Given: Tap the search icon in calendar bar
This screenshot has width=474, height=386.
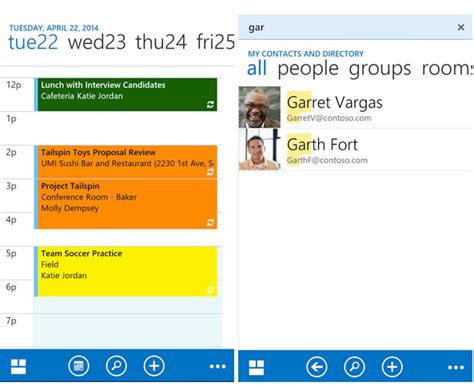Looking at the screenshot, I should [x=116, y=366].
